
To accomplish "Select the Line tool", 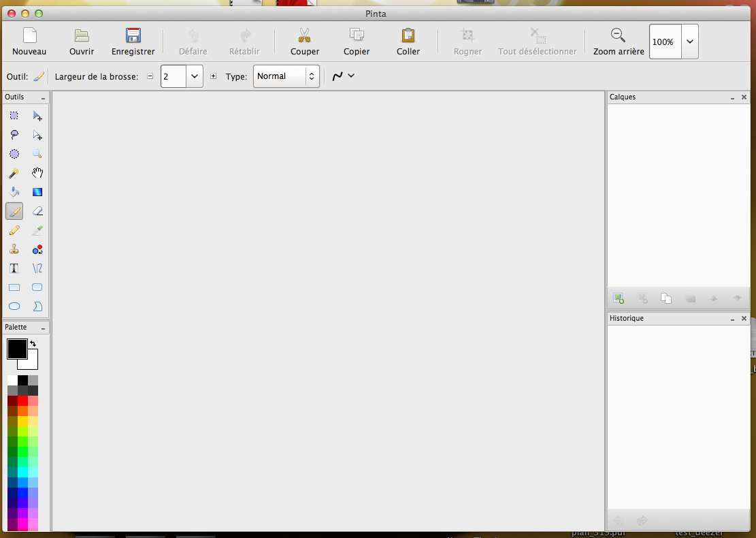I will (37, 268).
